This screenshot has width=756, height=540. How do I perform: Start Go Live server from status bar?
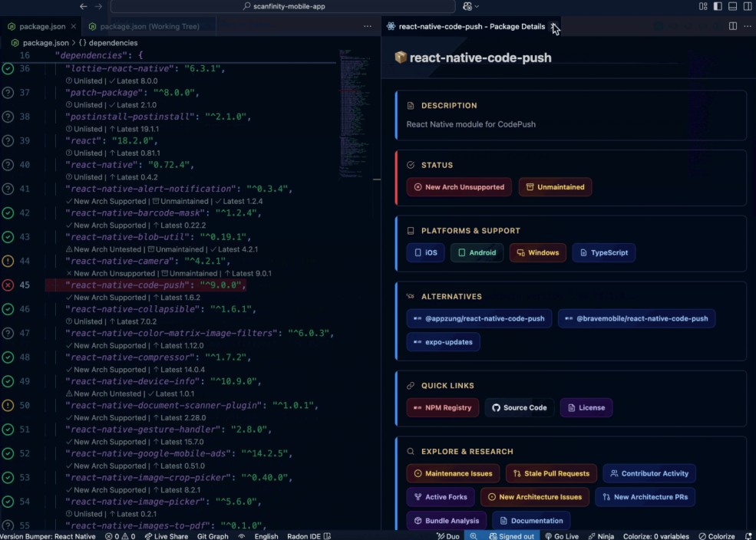562,536
